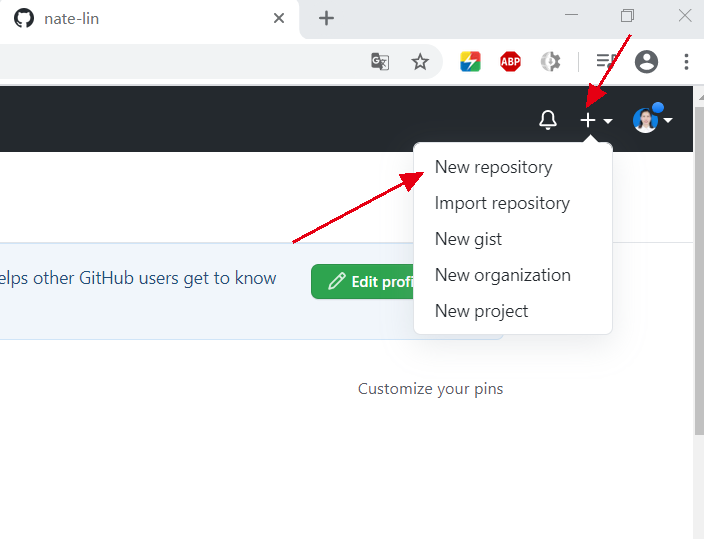Click Customize your pins link
Image resolution: width=704 pixels, height=539 pixels.
tap(430, 389)
